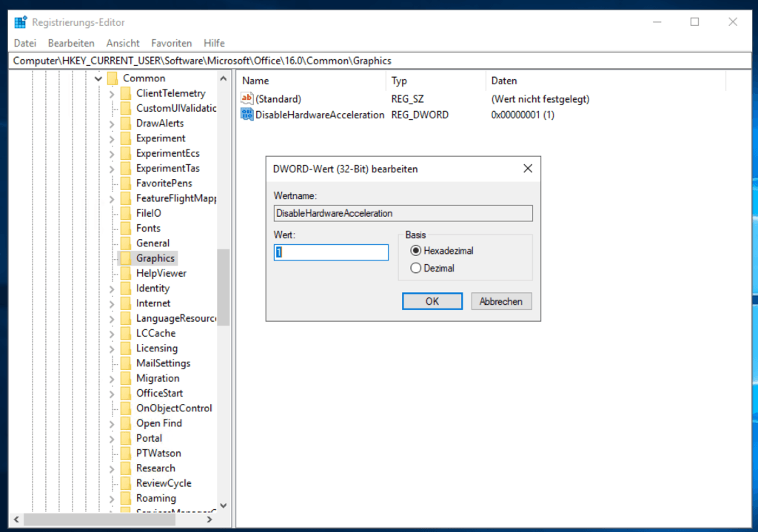Click the HelpViewer folder icon

tap(126, 272)
